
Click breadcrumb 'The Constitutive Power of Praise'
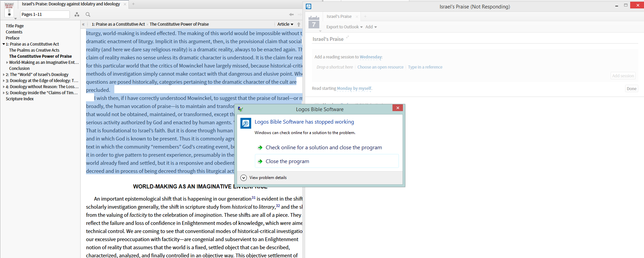pos(179,24)
